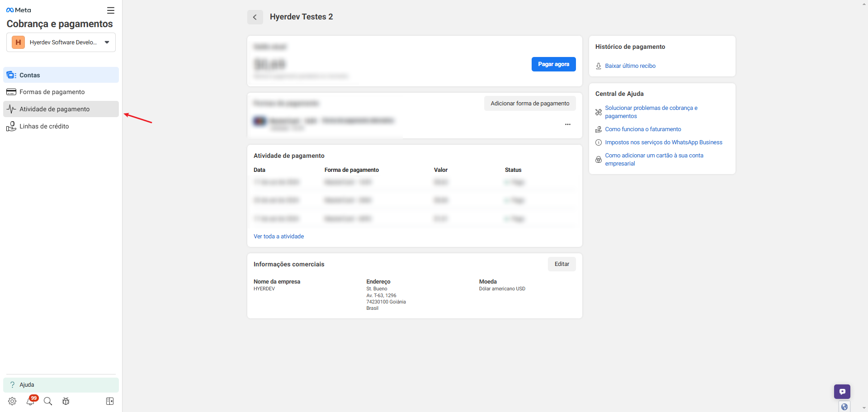Click the bug report icon
The image size is (868, 412).
click(x=66, y=401)
